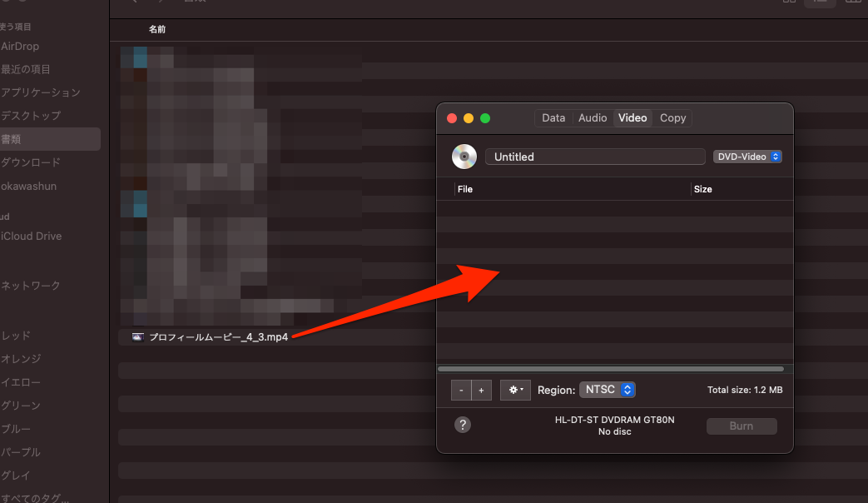Open ダウンロード in the Finder sidebar

pos(31,162)
